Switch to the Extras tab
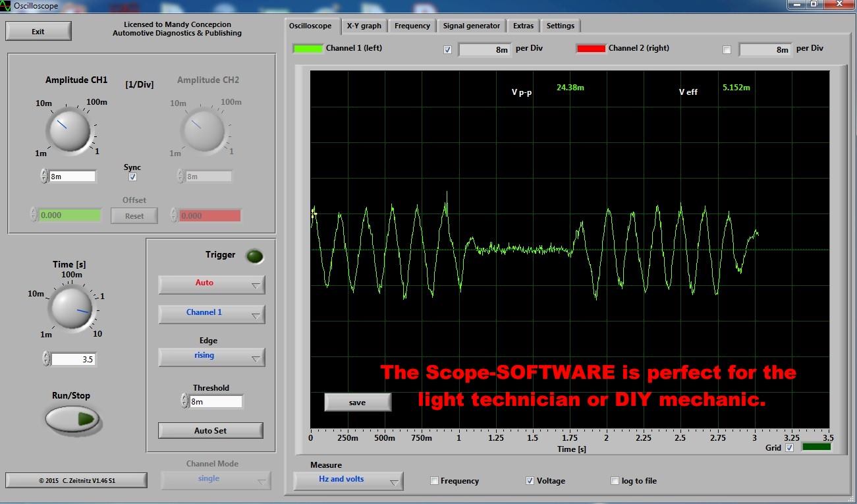This screenshot has height=504, width=857. pyautogui.click(x=524, y=26)
